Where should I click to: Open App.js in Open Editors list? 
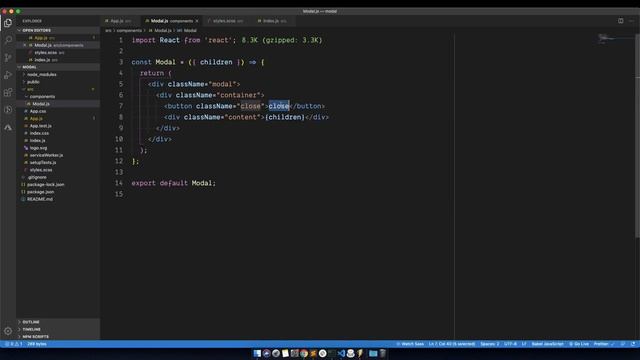pyautogui.click(x=58, y=38)
